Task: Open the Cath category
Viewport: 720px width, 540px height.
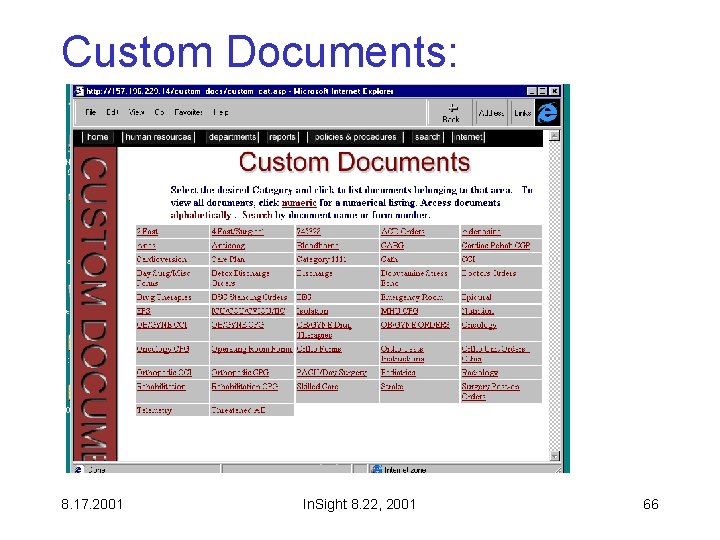Action: (389, 259)
